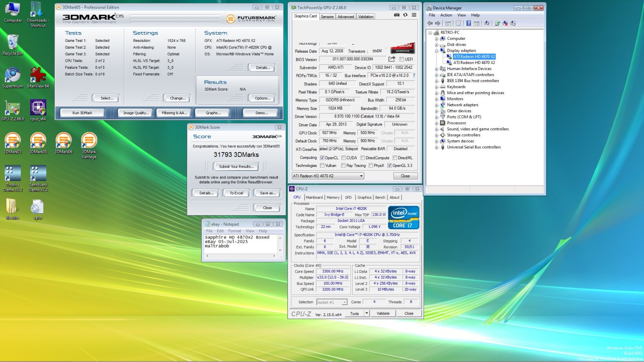This screenshot has width=644, height=362.
Task: Click Run 3DMark button
Action: 82,113
